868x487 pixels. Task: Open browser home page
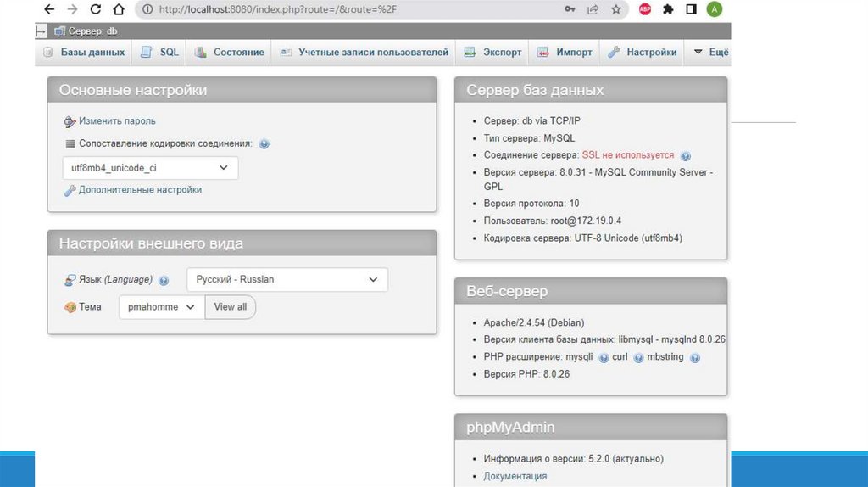click(119, 9)
